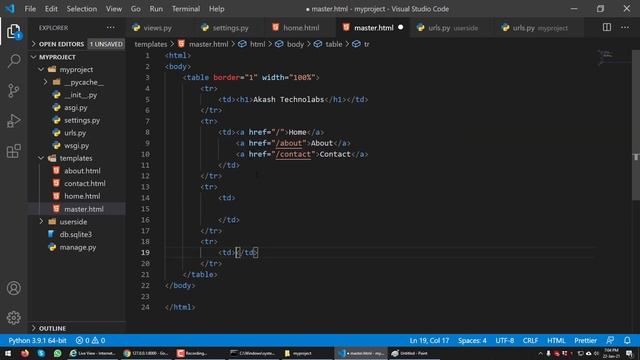Open the Extensions view

(13, 151)
